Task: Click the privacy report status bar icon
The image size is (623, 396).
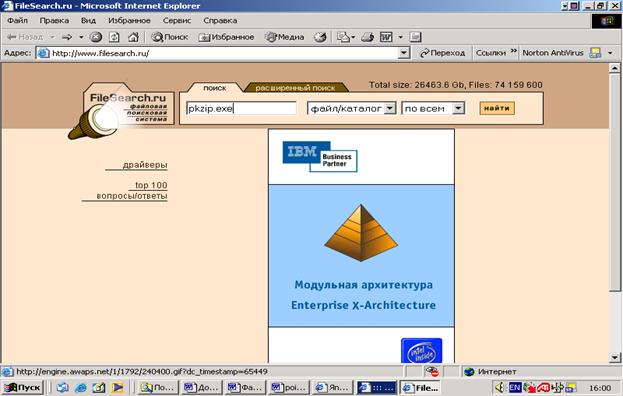Action: point(432,372)
